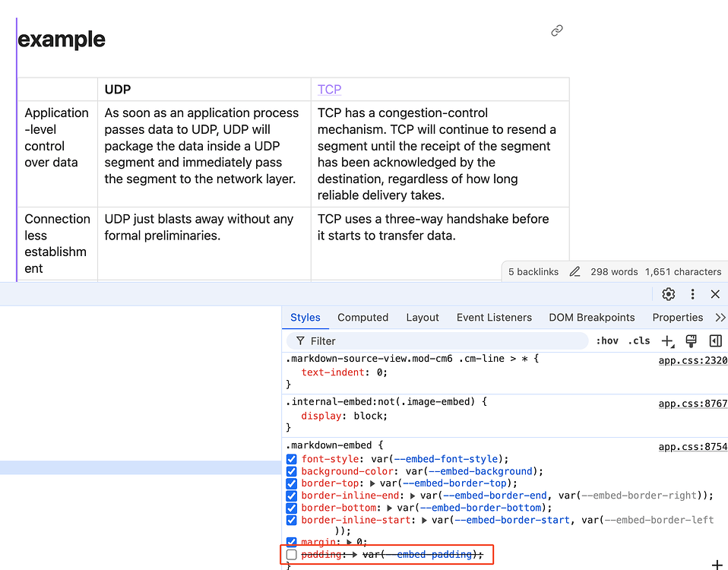Uncheck the background-color property checkbox
The image size is (728, 570).
coord(292,472)
